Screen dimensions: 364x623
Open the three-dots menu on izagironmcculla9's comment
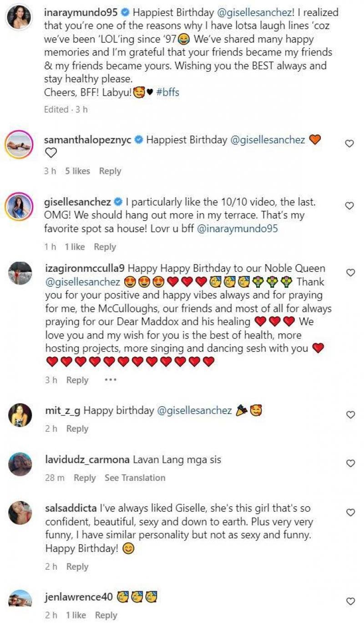coord(111,380)
